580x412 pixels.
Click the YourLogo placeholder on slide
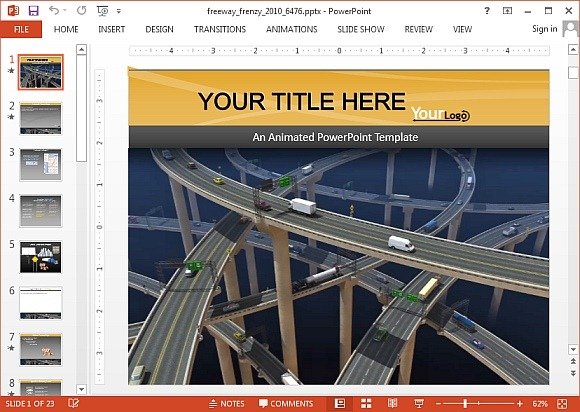point(440,114)
